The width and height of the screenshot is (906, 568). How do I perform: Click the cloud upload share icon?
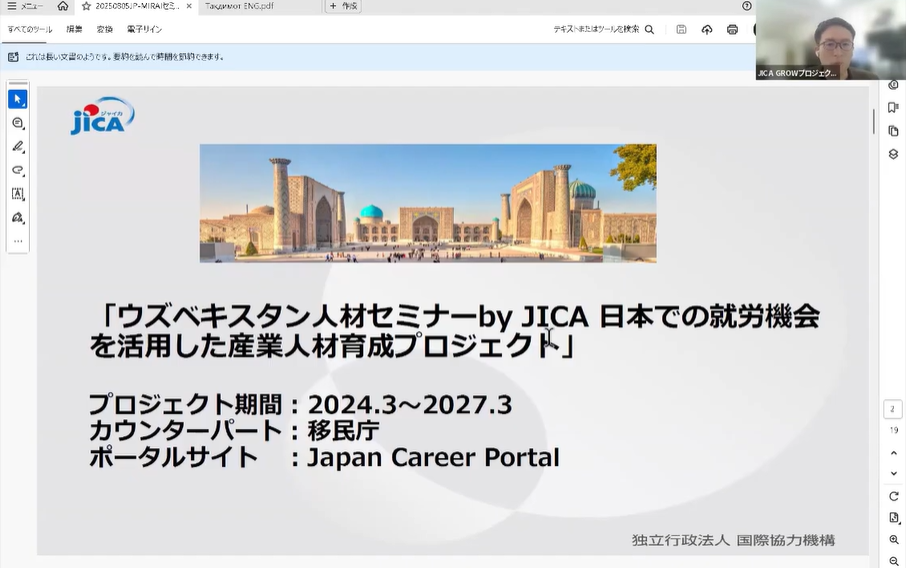(x=707, y=29)
